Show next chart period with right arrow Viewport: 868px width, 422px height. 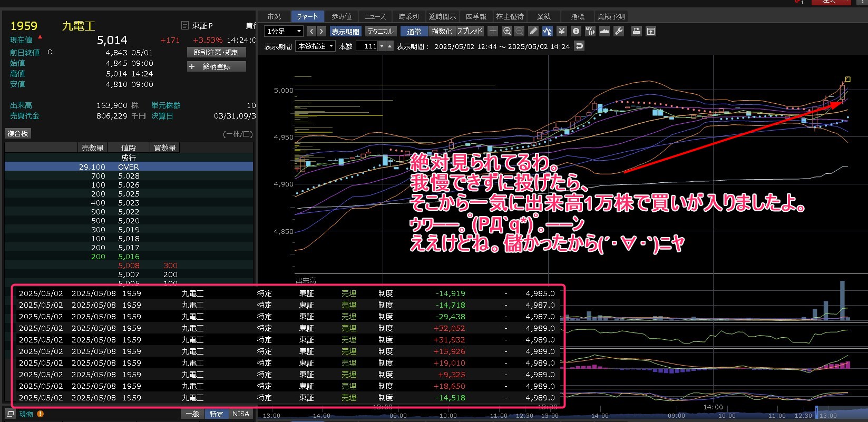(321, 31)
